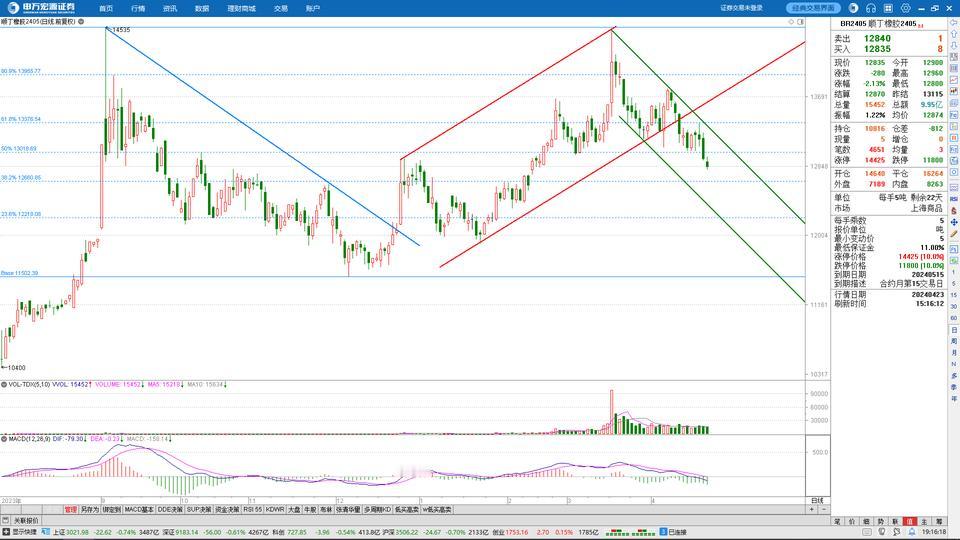Viewport: 960px width, 540px height.
Task: Open the 资讯 news menu
Action: pos(170,9)
